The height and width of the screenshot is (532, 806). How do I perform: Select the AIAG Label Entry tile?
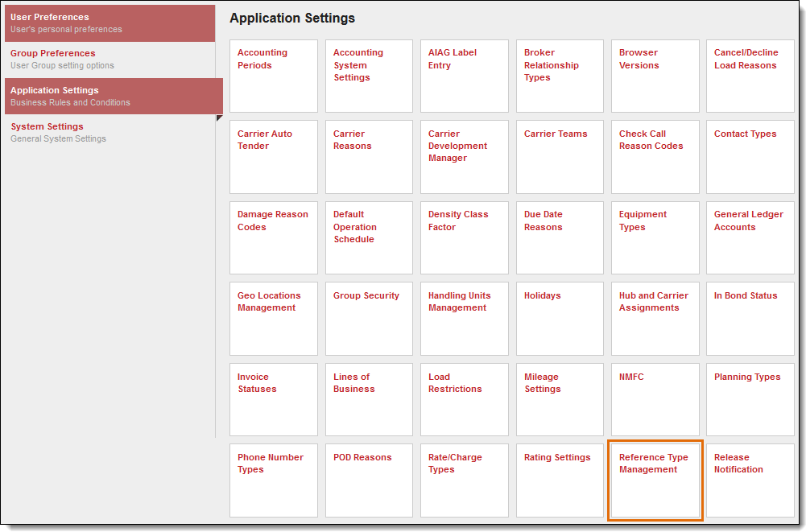(x=465, y=76)
